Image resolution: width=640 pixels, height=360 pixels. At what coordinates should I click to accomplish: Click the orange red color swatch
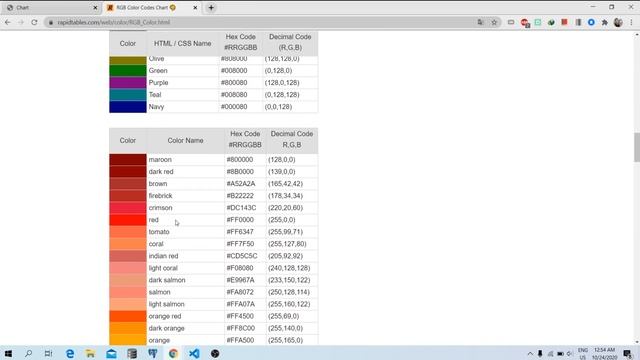tap(128, 316)
